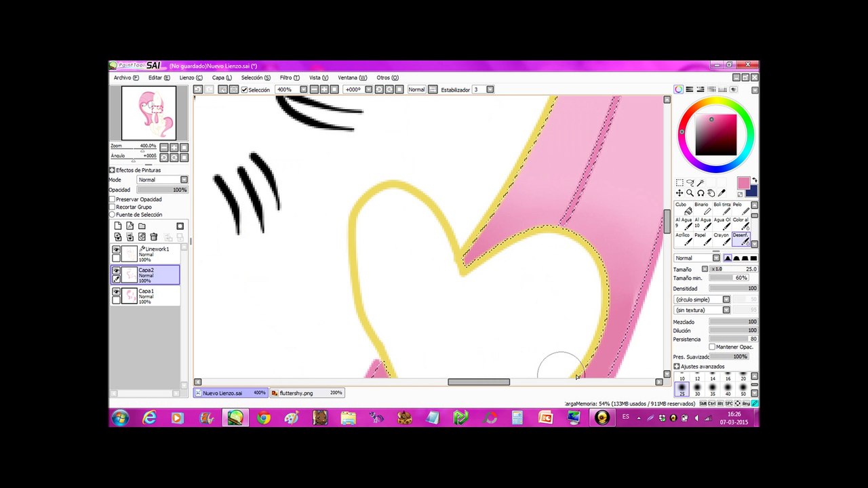Click navigator zoom-out minus button

point(163,147)
